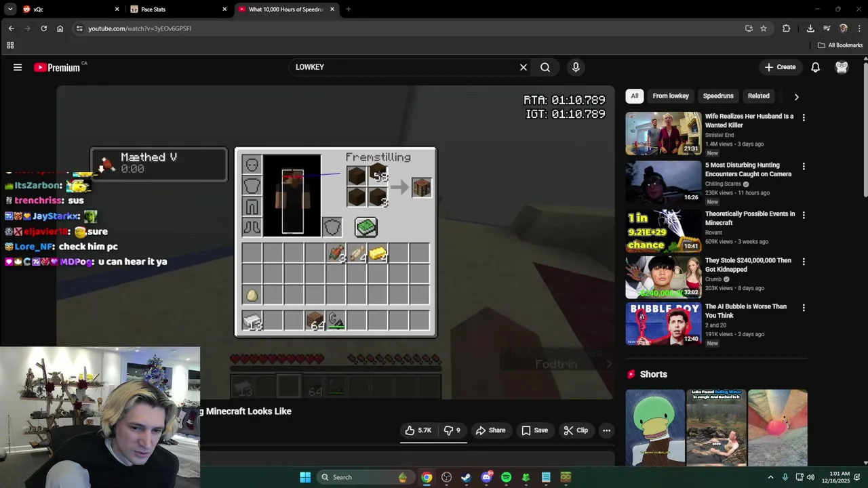Select the Speedruns chip
This screenshot has width=868, height=488.
tap(718, 96)
